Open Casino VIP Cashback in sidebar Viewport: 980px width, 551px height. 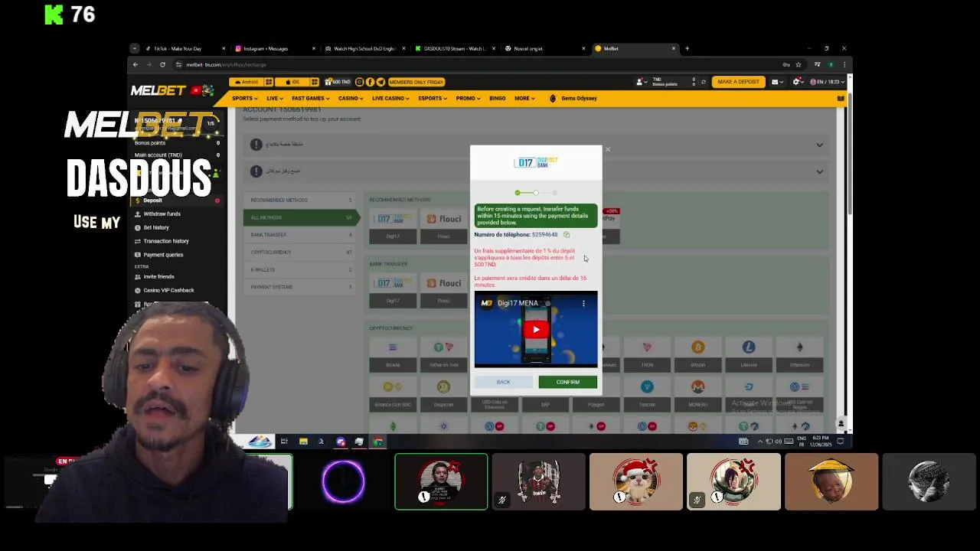[x=168, y=290]
